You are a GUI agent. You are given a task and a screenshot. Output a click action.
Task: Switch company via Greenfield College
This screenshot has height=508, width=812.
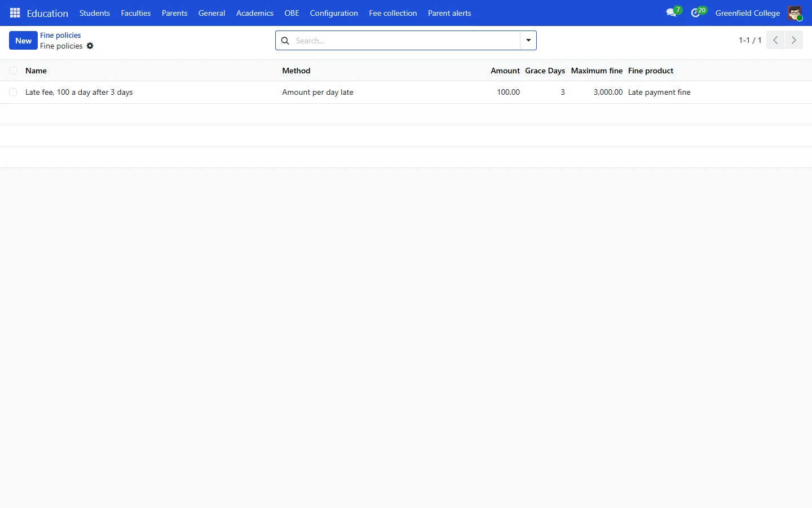click(748, 13)
